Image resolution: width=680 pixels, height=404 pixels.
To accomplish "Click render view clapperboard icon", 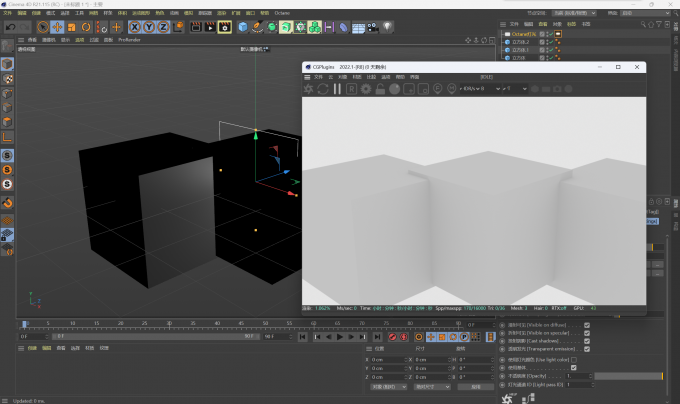I will pos(196,27).
